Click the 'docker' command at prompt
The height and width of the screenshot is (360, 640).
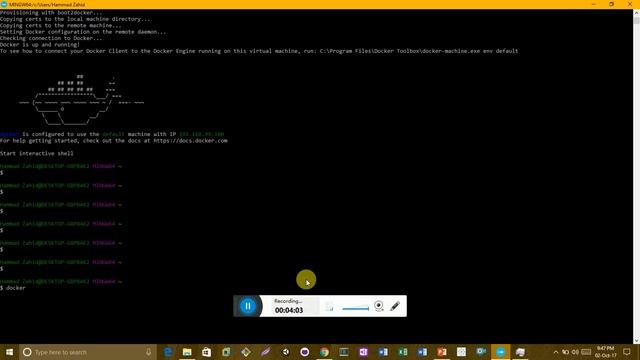pos(16,288)
